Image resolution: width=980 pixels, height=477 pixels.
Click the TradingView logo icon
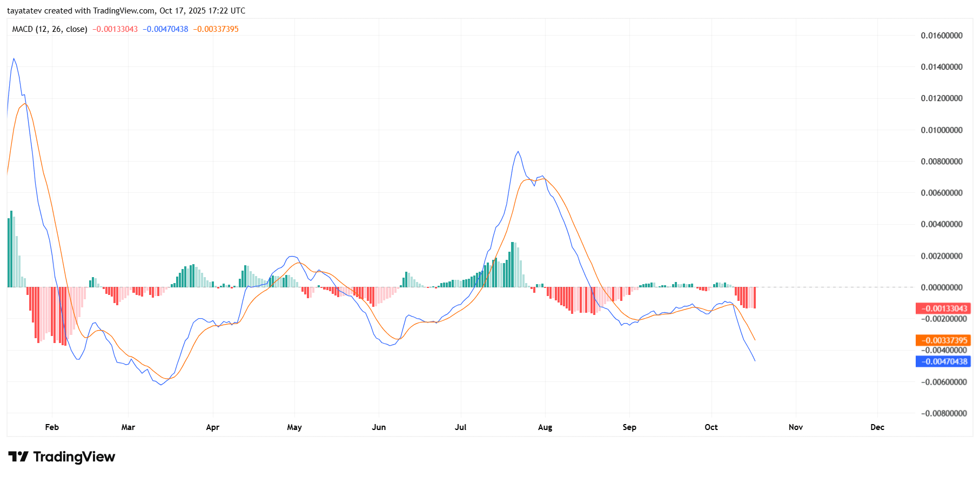pos(18,457)
